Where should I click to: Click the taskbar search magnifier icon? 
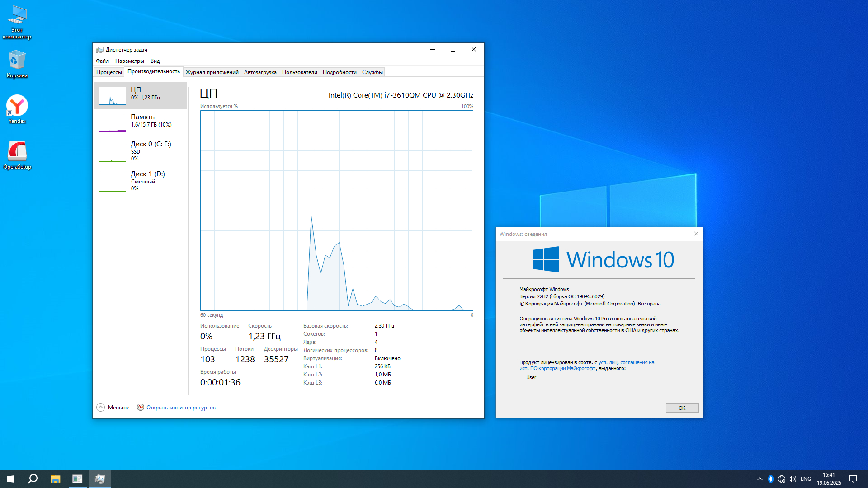(33, 479)
